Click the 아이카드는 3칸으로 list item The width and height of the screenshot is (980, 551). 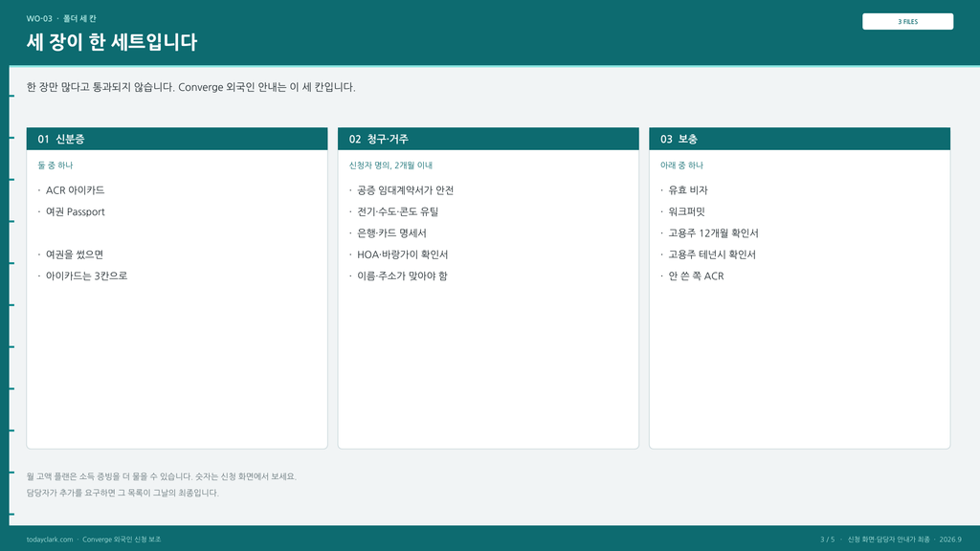click(x=86, y=275)
